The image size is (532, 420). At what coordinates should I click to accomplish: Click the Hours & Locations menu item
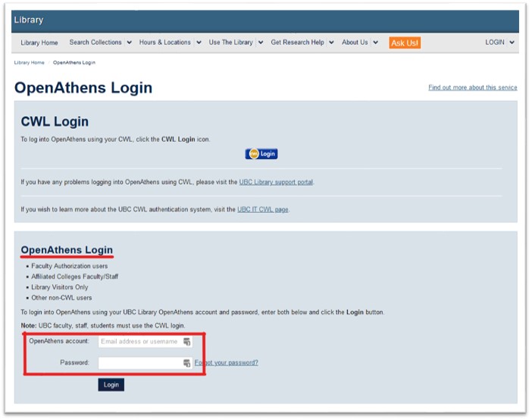(x=164, y=42)
